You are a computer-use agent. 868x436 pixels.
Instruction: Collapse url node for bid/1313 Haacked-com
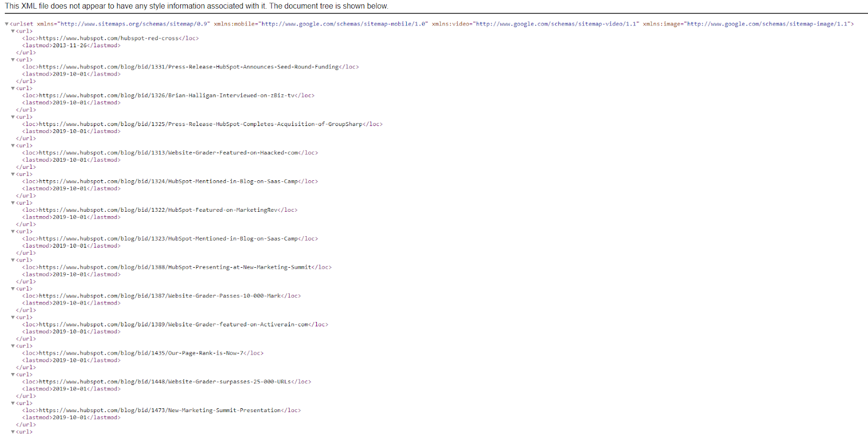pos(13,146)
